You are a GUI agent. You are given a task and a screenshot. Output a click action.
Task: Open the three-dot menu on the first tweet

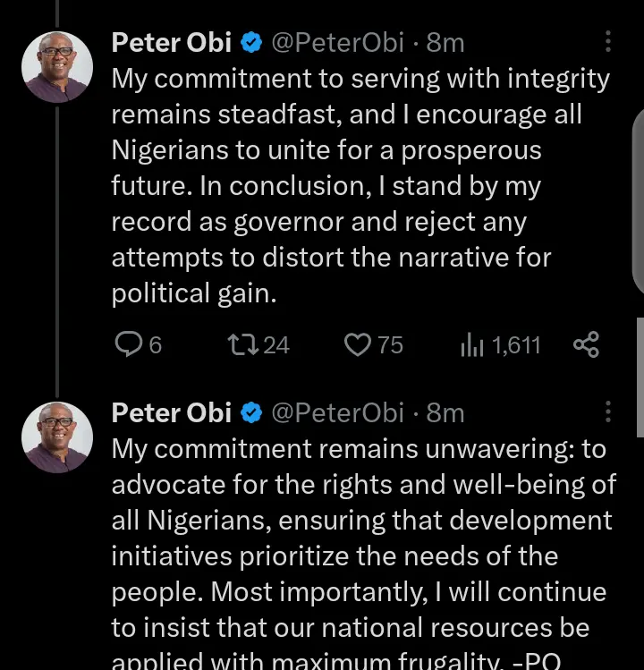click(x=608, y=42)
